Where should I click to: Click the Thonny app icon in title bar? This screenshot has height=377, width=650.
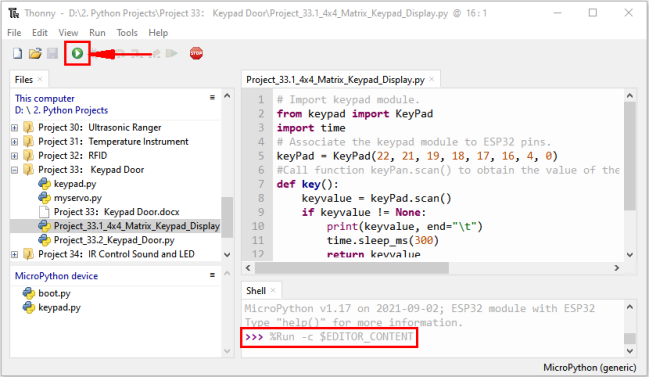pos(14,14)
